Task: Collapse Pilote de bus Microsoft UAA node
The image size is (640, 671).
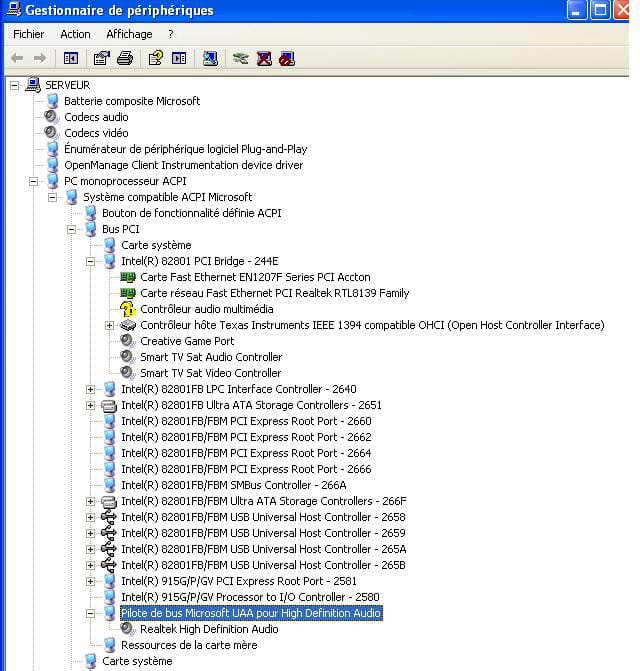Action: click(x=90, y=614)
